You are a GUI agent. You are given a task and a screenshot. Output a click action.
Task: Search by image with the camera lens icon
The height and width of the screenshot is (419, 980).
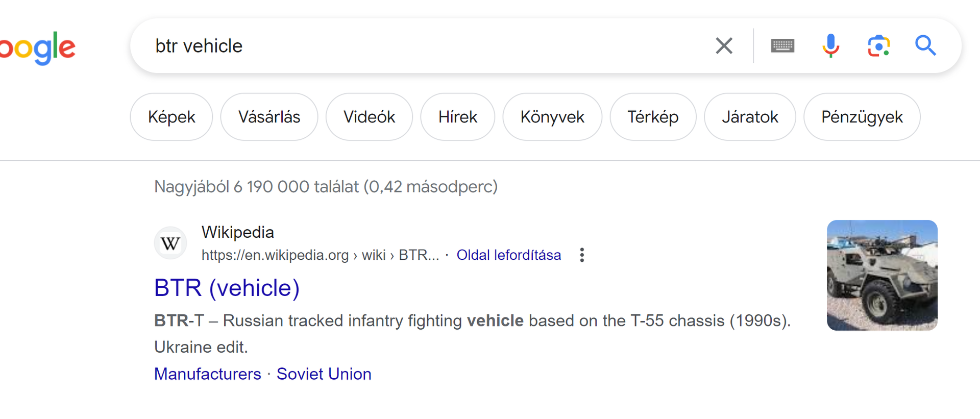coord(878,46)
